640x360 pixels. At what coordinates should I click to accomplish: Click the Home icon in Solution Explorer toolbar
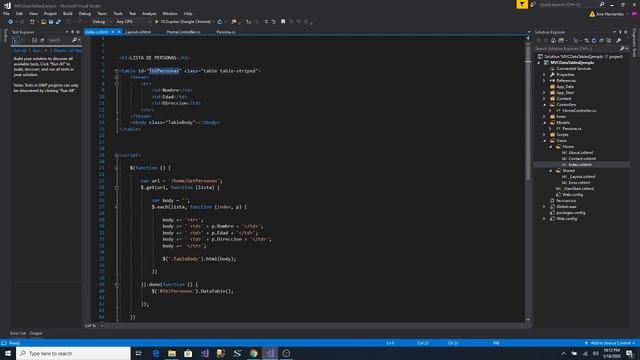[553, 40]
